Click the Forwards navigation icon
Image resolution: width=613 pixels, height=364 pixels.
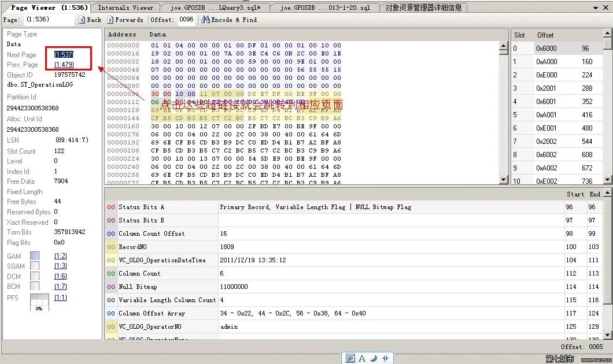click(110, 20)
